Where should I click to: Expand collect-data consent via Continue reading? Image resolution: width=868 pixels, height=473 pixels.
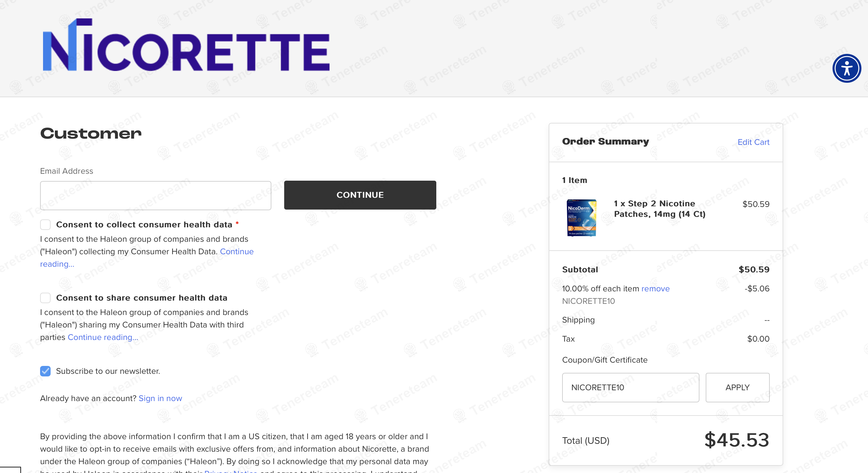tap(237, 252)
